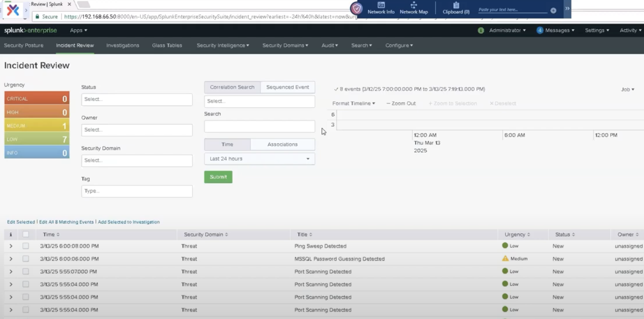Filter by the LOW urgency color bar
The image size is (644, 319).
[37, 139]
